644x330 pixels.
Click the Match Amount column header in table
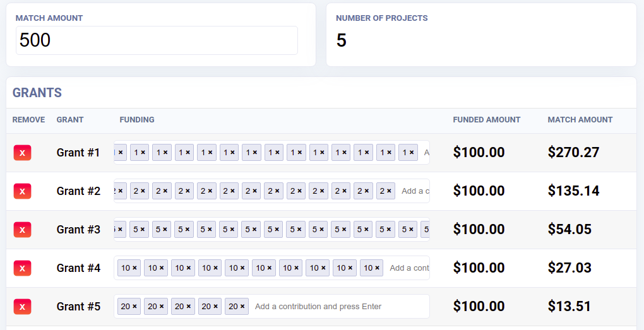click(580, 120)
